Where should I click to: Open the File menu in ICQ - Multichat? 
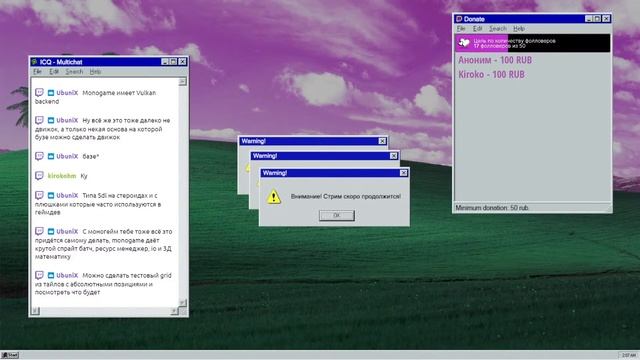38,71
